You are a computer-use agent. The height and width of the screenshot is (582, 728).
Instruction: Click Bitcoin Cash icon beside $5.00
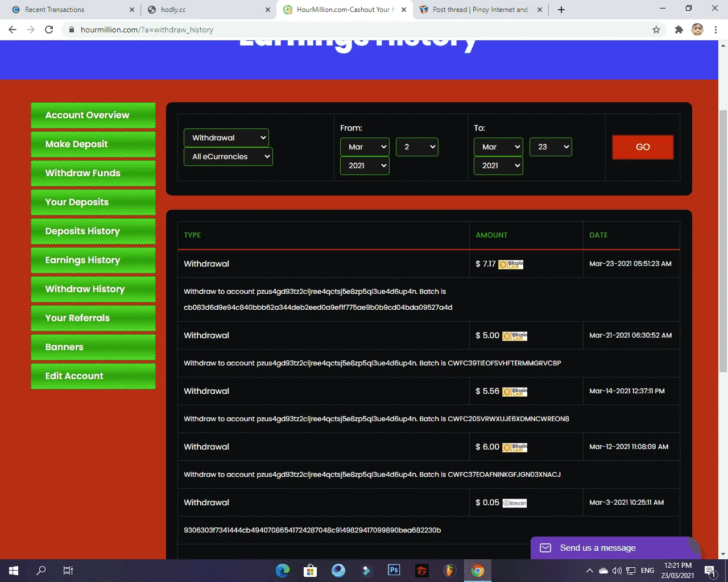515,336
